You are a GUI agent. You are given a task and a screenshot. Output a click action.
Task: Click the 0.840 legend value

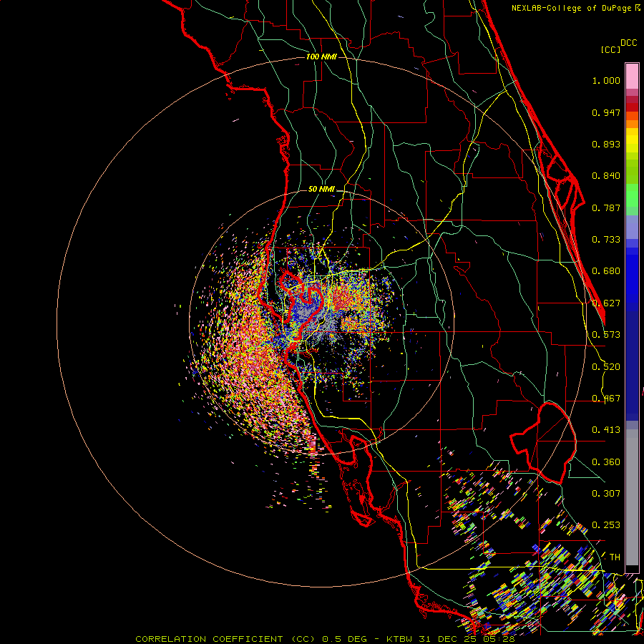(x=606, y=176)
